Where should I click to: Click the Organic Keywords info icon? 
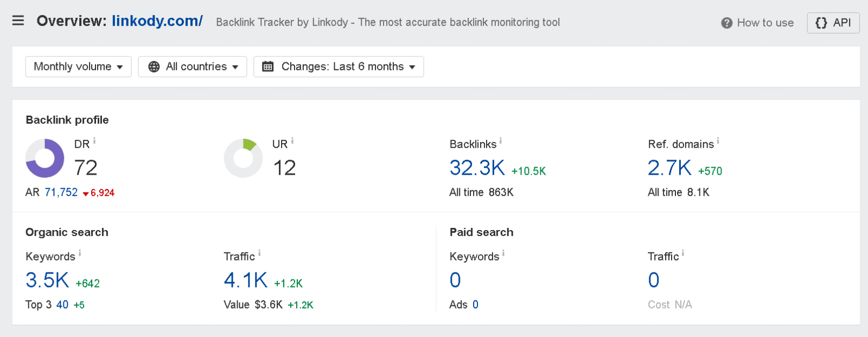pyautogui.click(x=80, y=253)
